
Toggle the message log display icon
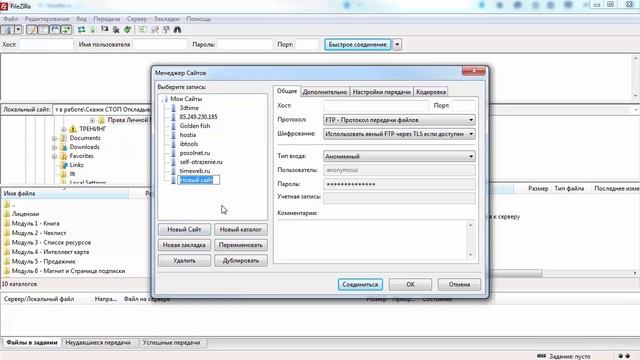click(31, 30)
